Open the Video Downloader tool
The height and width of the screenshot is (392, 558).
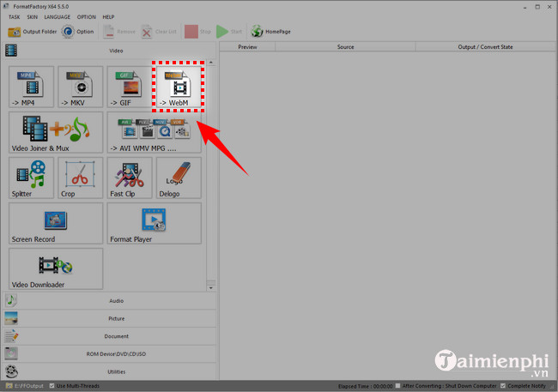56,269
